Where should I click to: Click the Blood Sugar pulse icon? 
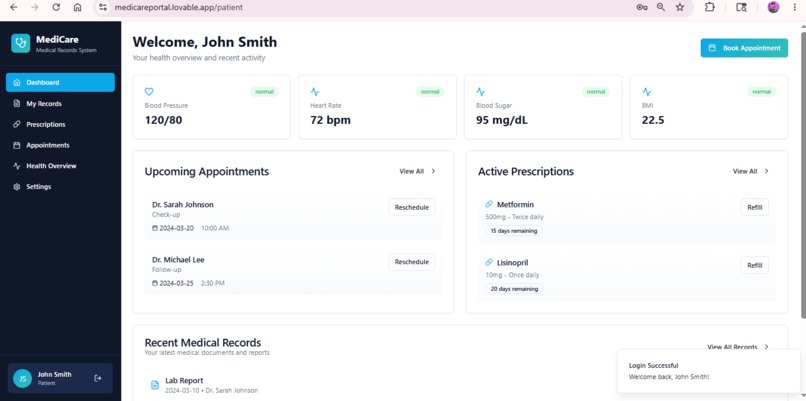(x=481, y=92)
